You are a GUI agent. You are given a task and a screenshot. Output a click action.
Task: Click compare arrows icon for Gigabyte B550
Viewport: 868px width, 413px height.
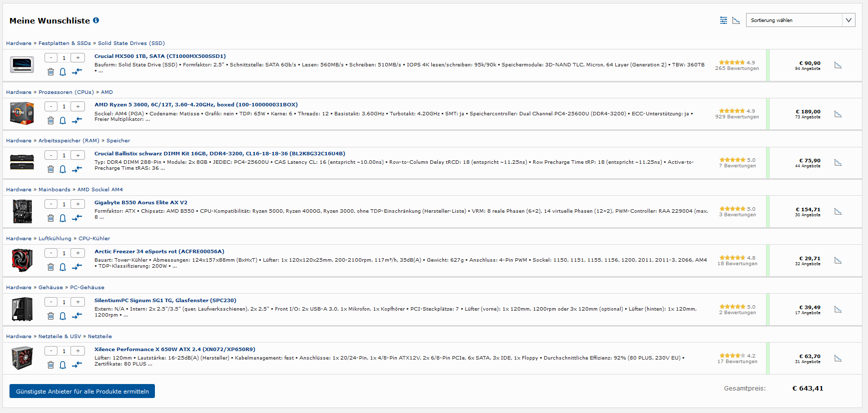click(76, 218)
